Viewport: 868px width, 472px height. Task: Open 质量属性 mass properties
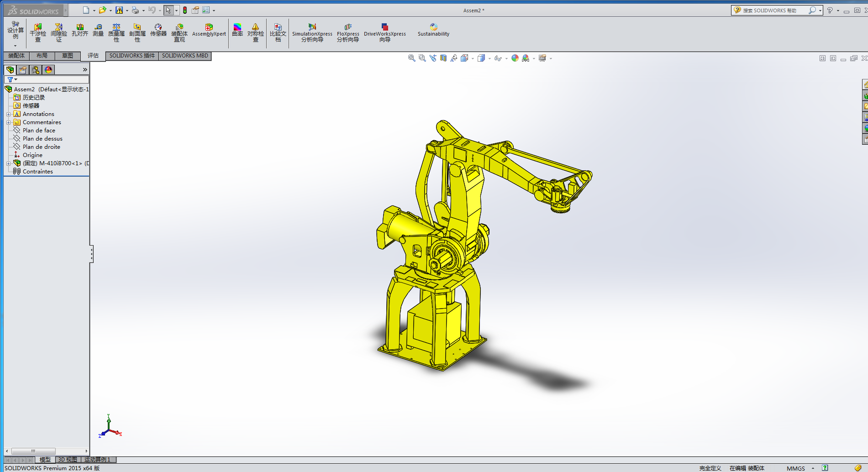(116, 32)
